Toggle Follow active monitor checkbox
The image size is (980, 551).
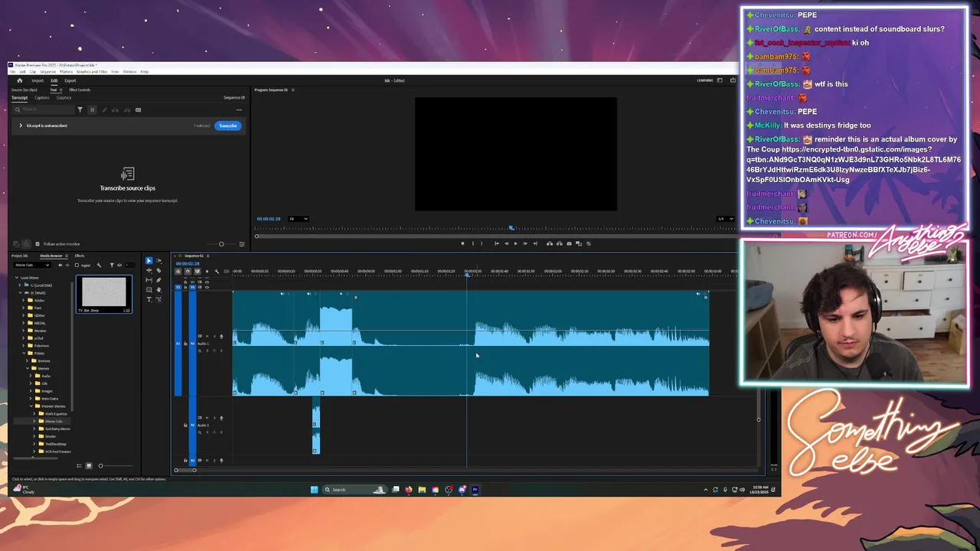(x=38, y=244)
